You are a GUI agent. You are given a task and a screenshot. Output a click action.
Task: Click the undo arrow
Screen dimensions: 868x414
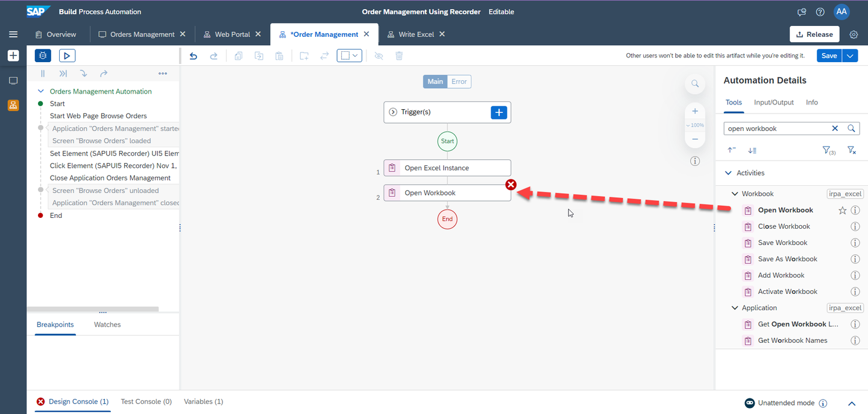(x=193, y=56)
